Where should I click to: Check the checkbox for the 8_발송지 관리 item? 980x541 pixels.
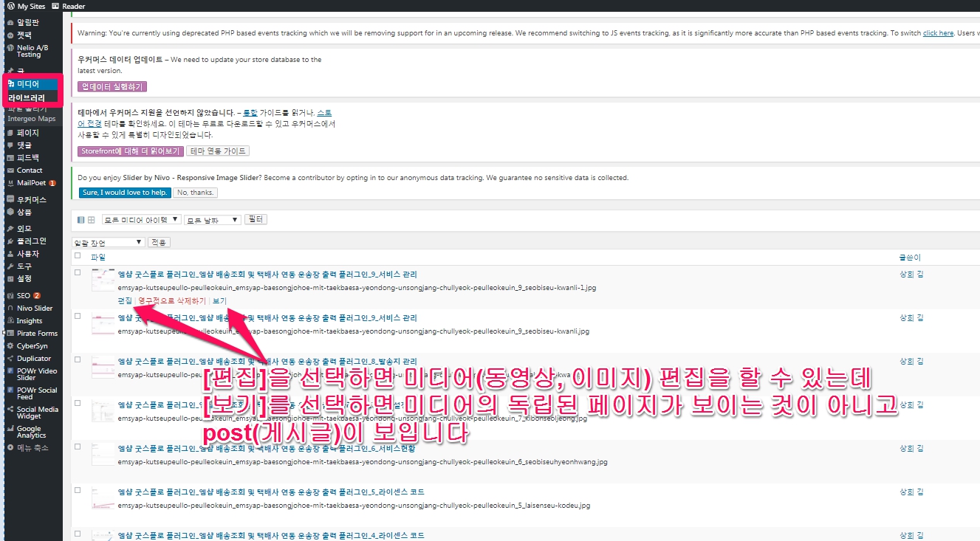78,359
